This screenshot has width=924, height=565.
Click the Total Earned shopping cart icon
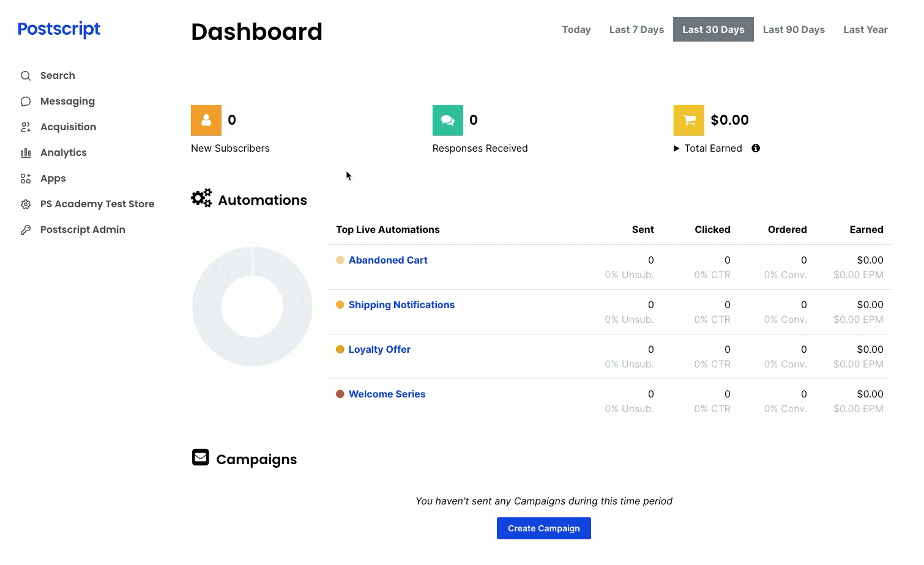tap(688, 120)
